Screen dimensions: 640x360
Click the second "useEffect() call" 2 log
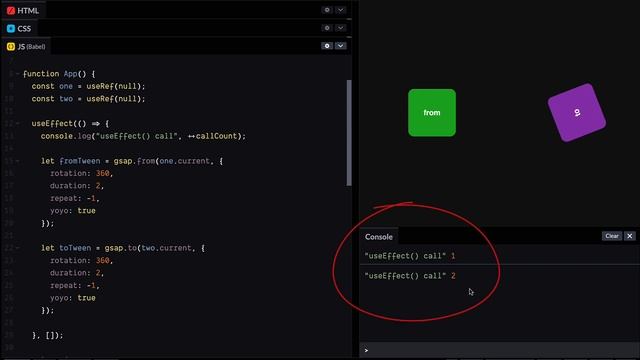pos(410,276)
